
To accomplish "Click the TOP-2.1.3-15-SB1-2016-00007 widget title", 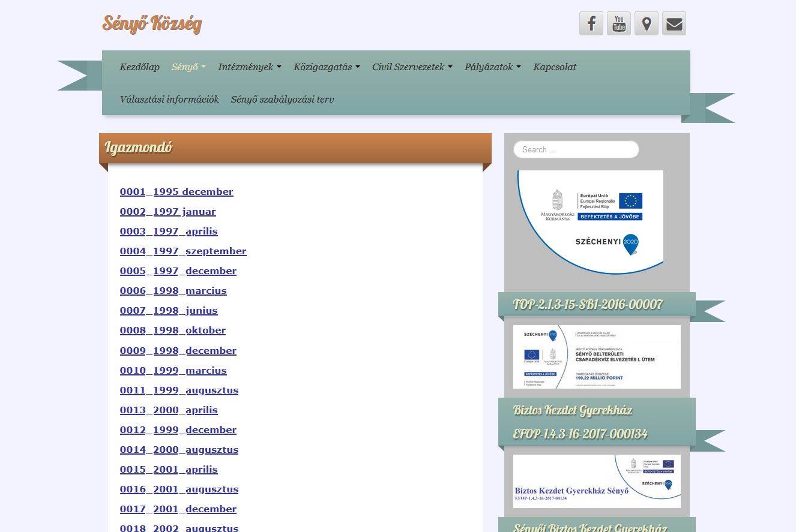I will pyautogui.click(x=588, y=305).
